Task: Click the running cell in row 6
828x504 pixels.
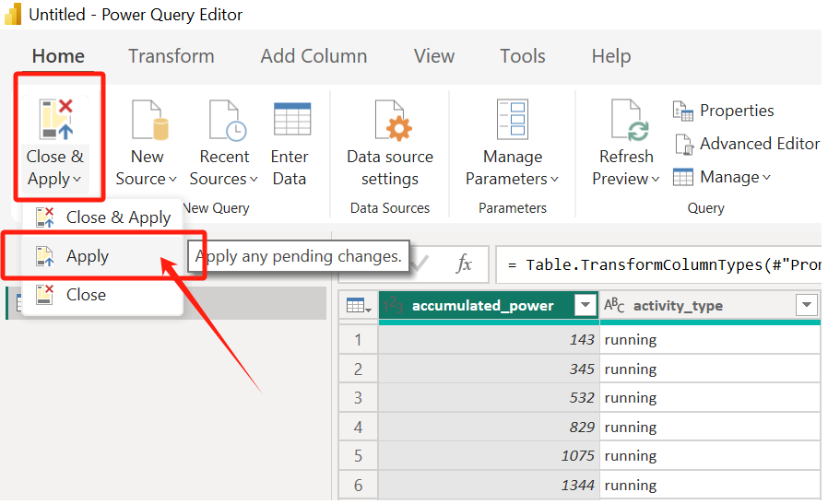Action: (710, 485)
